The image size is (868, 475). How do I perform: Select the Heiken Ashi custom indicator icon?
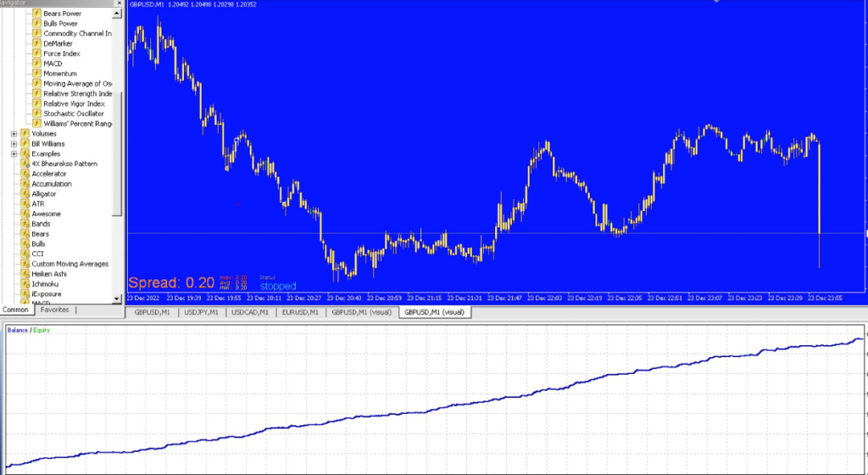(25, 274)
